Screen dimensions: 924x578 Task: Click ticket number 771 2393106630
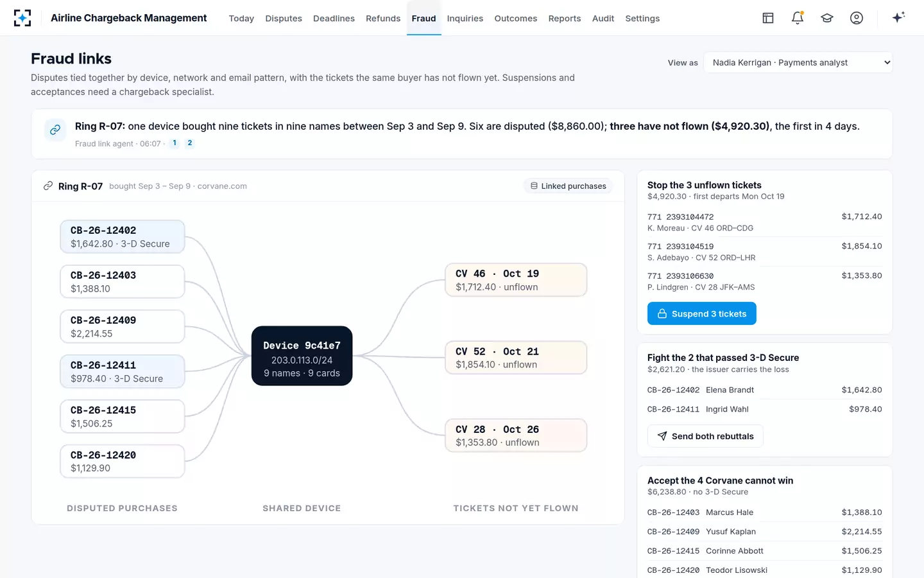pos(680,276)
